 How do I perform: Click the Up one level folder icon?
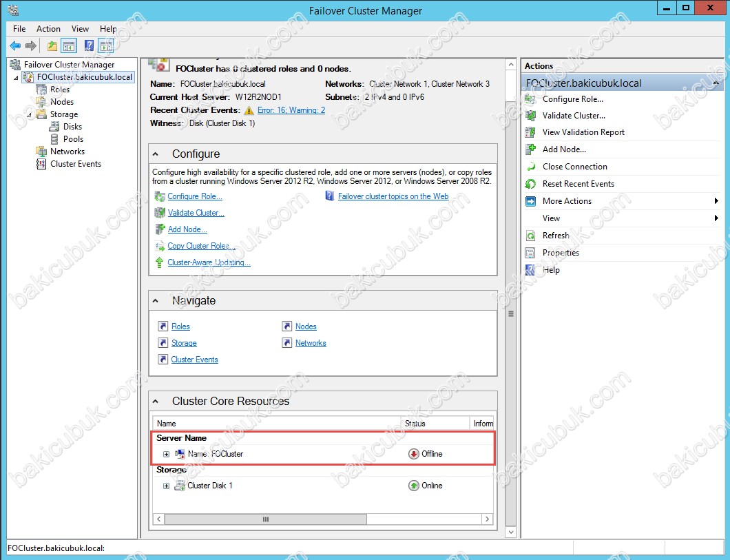[x=52, y=45]
